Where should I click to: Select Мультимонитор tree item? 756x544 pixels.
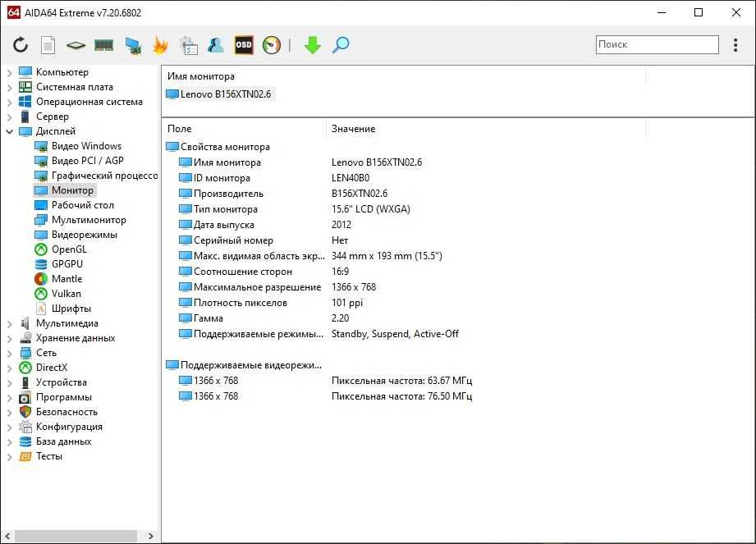tap(80, 220)
